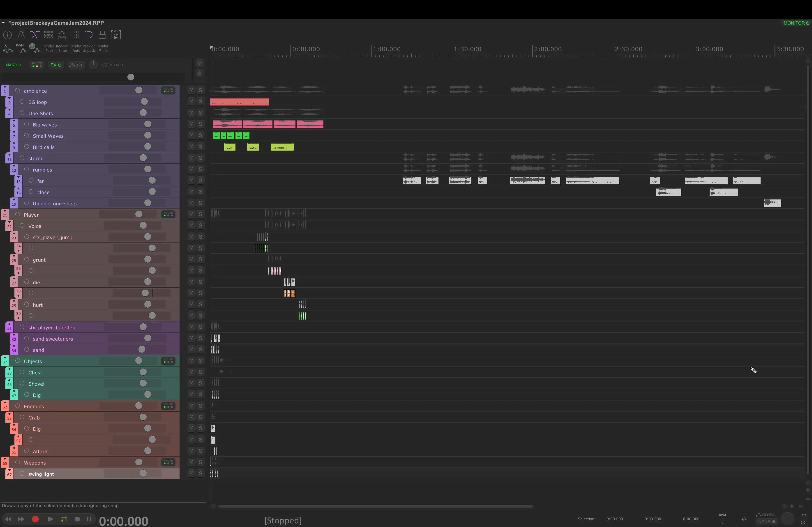812x527 pixels.
Task: Click the pan envelope toolbar icon
Action: pos(21,48)
